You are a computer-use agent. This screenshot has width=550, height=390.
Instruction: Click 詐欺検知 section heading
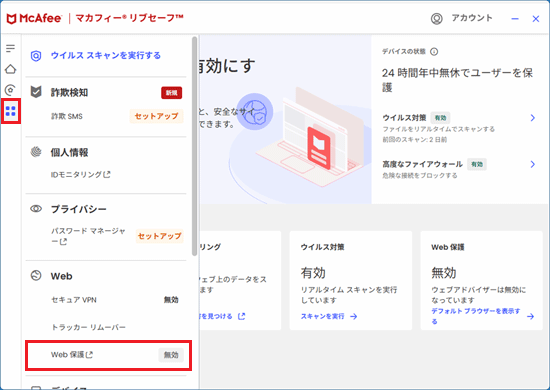pos(69,93)
